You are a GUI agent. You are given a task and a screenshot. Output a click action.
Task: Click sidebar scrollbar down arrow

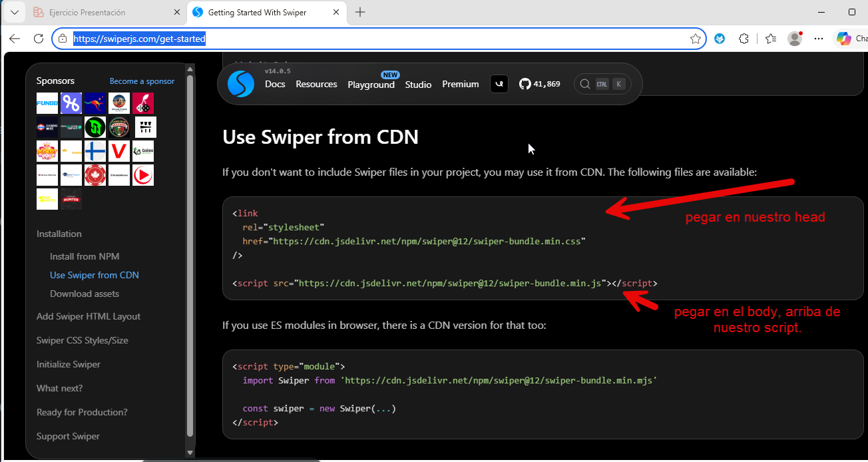point(190,453)
